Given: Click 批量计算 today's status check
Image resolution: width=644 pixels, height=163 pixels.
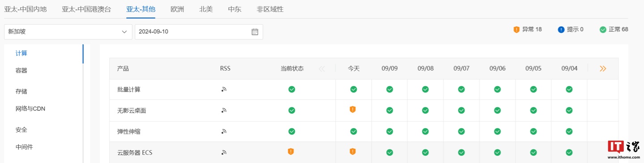Looking at the screenshot, I should pyautogui.click(x=354, y=90).
